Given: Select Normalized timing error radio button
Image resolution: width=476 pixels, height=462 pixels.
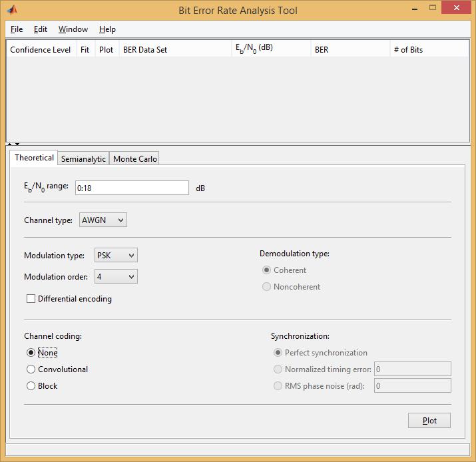Looking at the screenshot, I should pyautogui.click(x=278, y=369).
